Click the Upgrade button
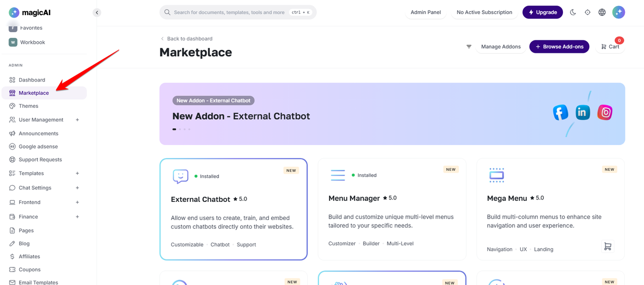The width and height of the screenshot is (644, 285). pyautogui.click(x=542, y=12)
